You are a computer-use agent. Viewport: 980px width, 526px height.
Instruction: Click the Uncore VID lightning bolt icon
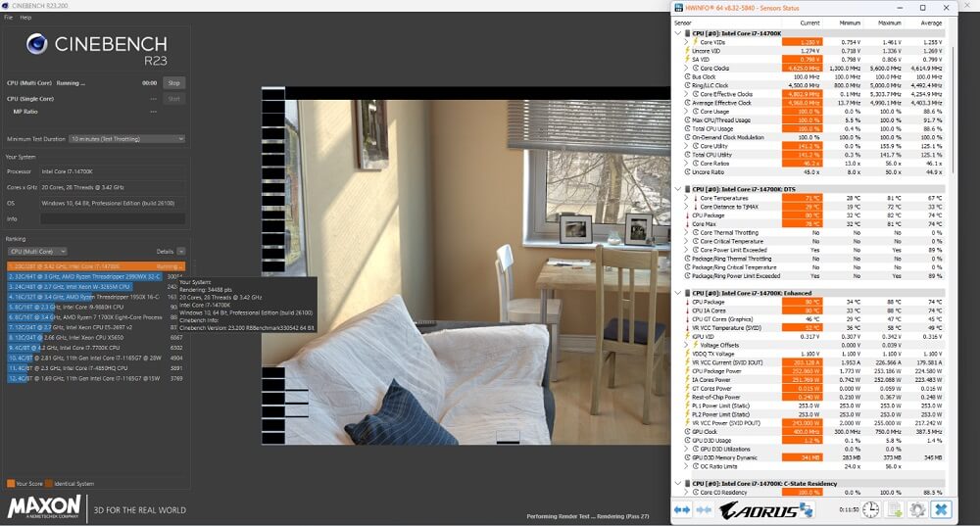(x=695, y=50)
